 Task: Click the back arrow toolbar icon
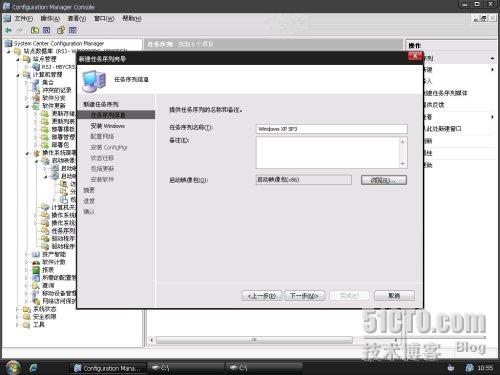pos(8,30)
